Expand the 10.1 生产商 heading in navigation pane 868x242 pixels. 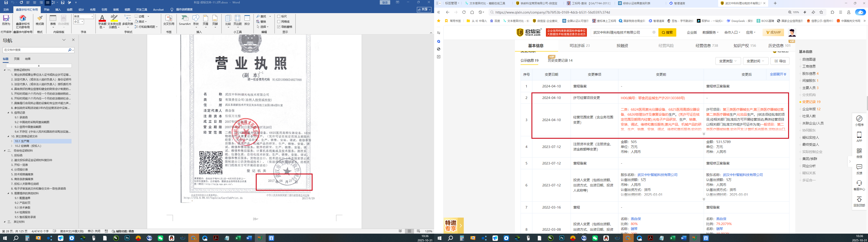pos(12,141)
